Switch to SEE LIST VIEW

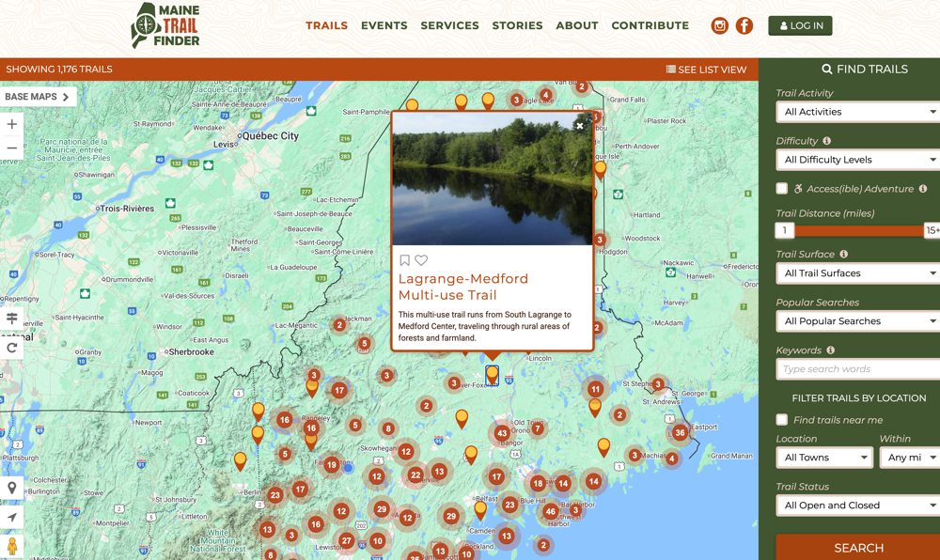click(x=706, y=69)
